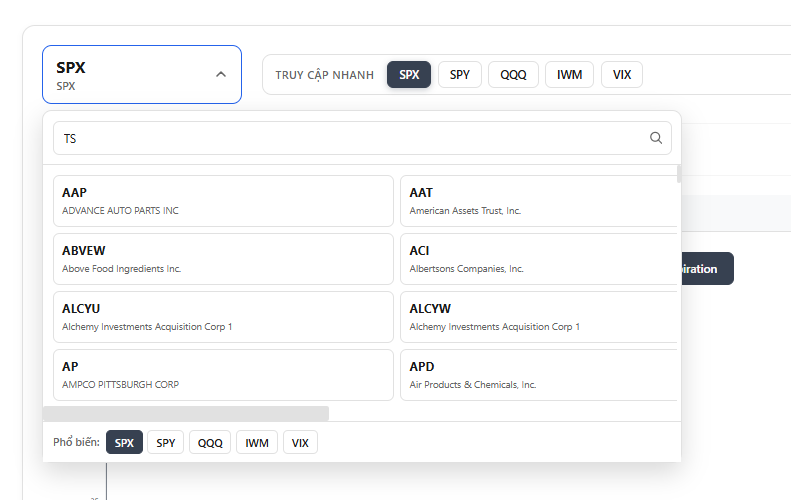Select SPY in quick access bar

point(460,75)
